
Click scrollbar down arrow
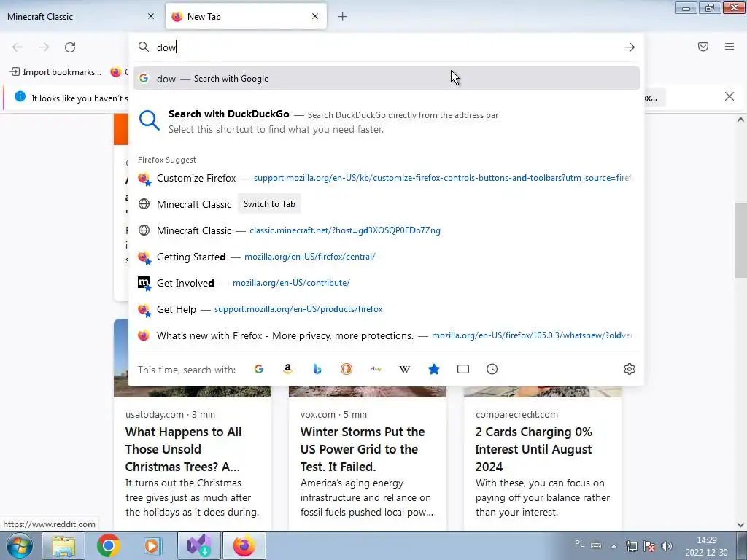tap(740, 525)
